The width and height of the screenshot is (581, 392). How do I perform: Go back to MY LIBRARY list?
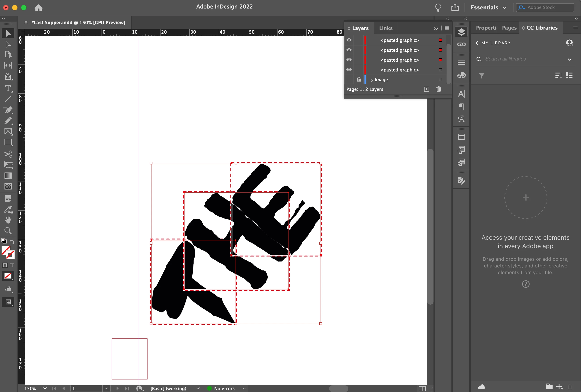477,43
